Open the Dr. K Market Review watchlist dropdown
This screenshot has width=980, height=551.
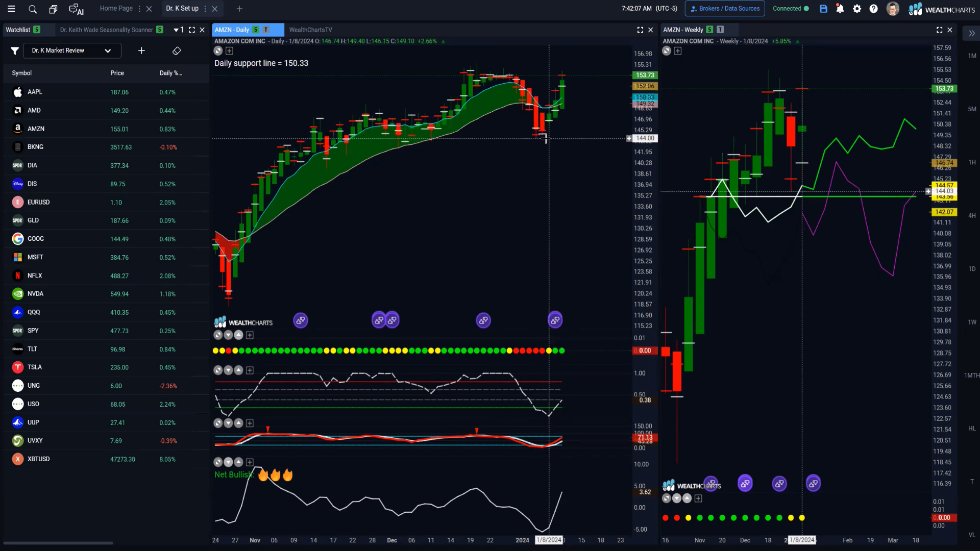pyautogui.click(x=71, y=51)
